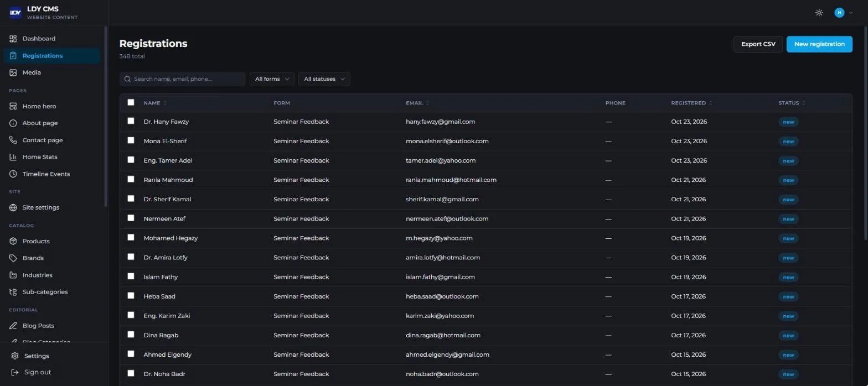
Task: Sort the table by Status column
Action: [x=792, y=103]
